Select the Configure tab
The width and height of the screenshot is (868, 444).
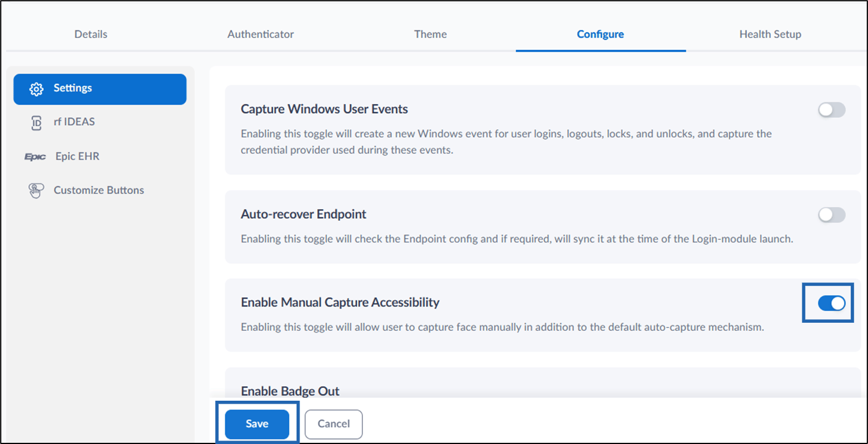[x=600, y=34]
